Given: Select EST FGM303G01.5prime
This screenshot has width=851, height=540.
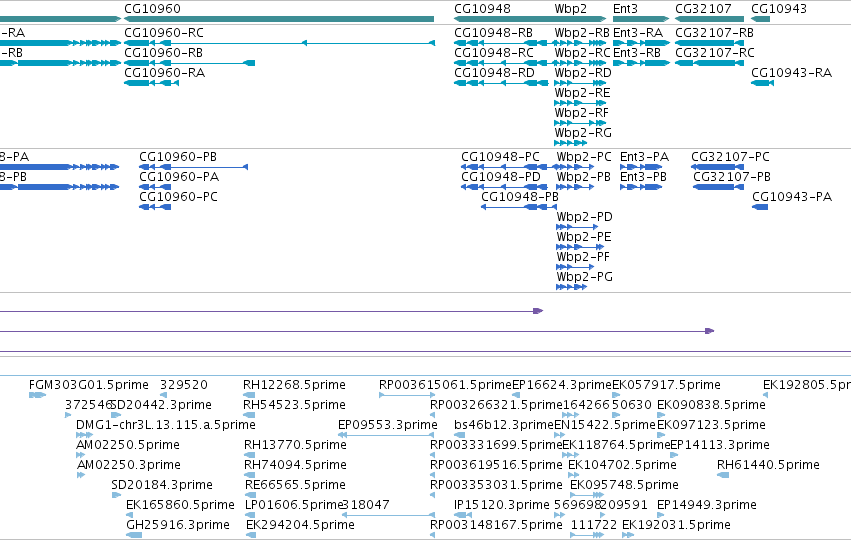Looking at the screenshot, I should click(x=89, y=385).
